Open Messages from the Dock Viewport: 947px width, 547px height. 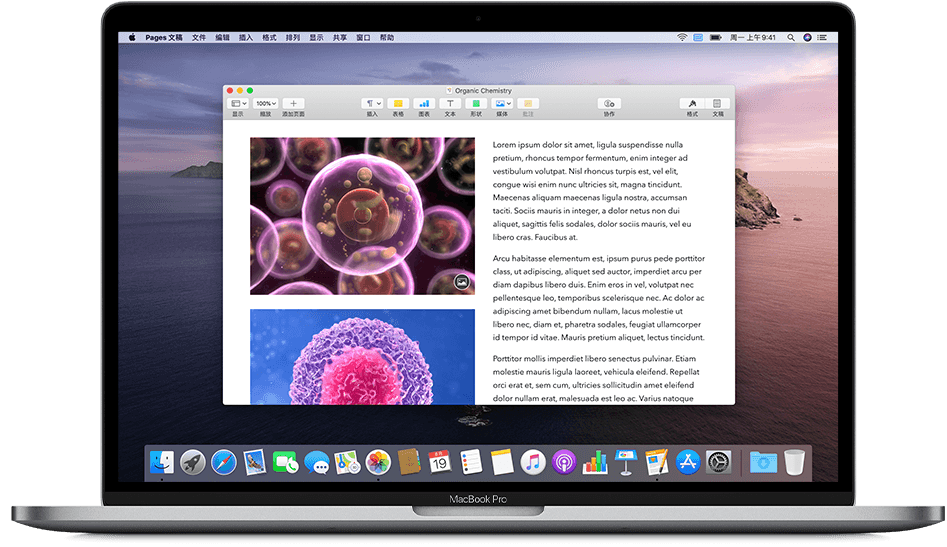pyautogui.click(x=316, y=463)
